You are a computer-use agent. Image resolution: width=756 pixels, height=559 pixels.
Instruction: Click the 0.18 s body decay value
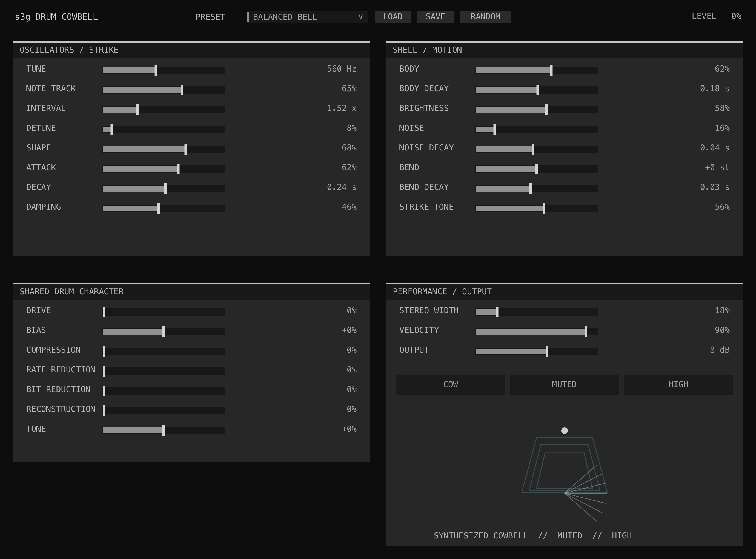(714, 88)
